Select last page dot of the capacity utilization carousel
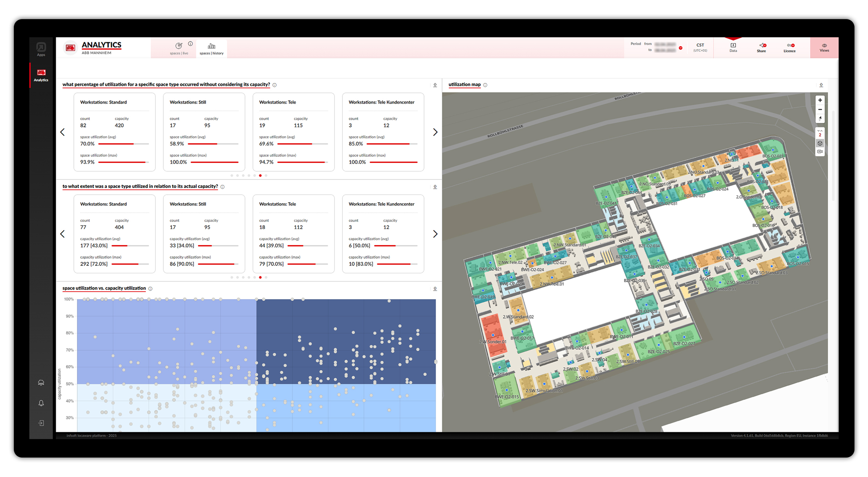The image size is (868, 477). tap(266, 277)
